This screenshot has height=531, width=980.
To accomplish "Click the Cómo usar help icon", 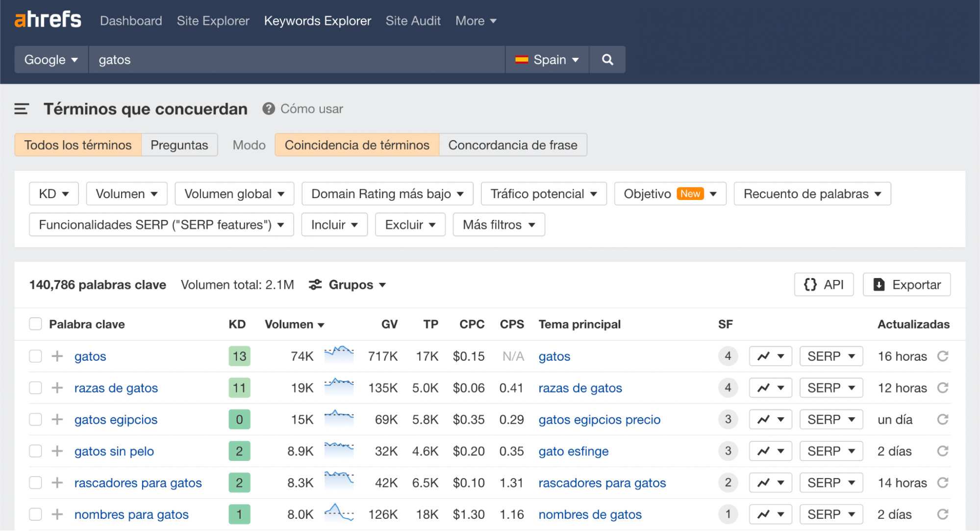I will 269,109.
